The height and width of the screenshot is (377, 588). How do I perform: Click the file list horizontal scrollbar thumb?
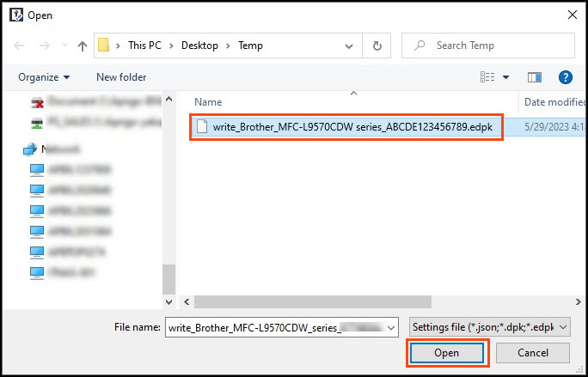[x=313, y=301]
